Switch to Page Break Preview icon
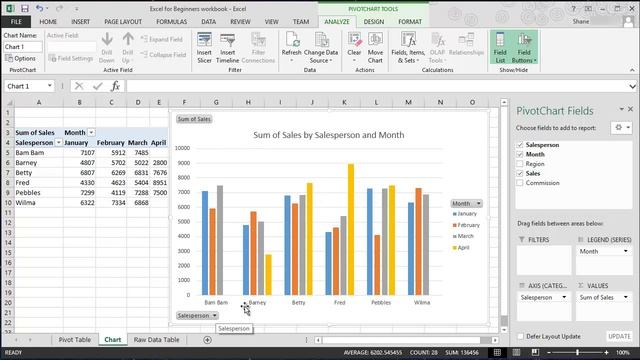The image size is (640, 360). pos(535,352)
